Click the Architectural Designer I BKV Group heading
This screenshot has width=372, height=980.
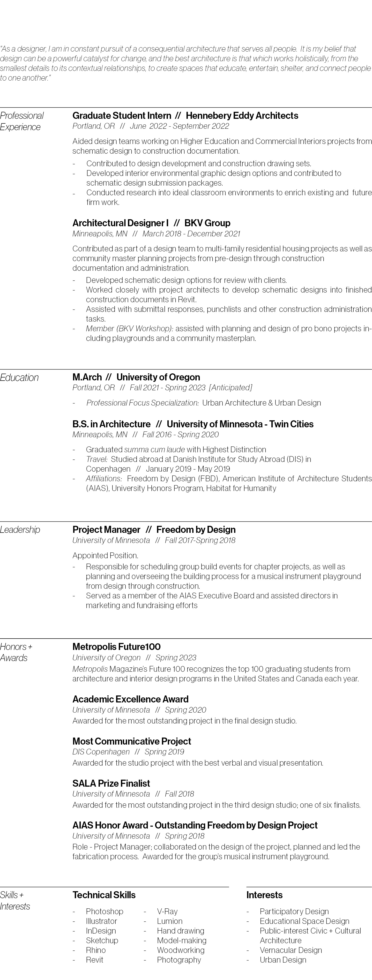(x=151, y=223)
